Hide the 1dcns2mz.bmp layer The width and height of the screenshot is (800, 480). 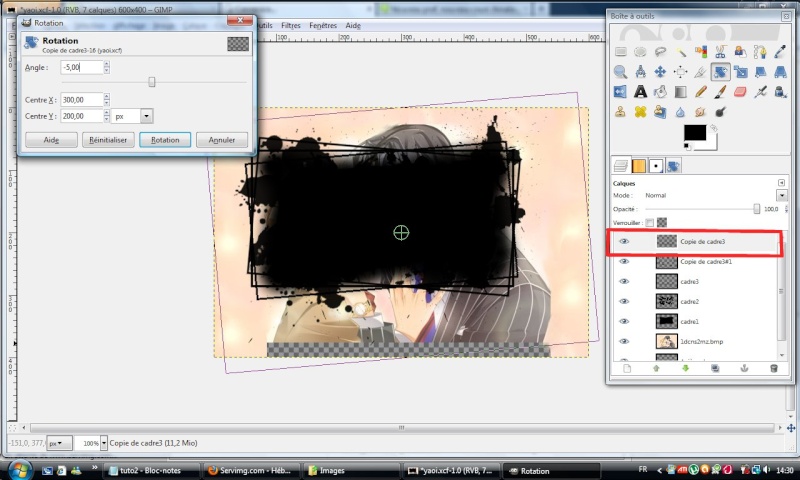point(624,342)
